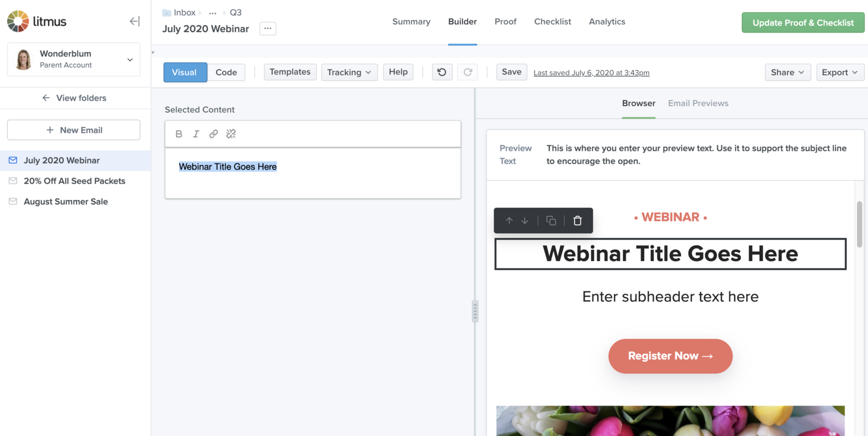This screenshot has height=436, width=868.
Task: Click the preview pane scrollbar
Action: [x=860, y=225]
